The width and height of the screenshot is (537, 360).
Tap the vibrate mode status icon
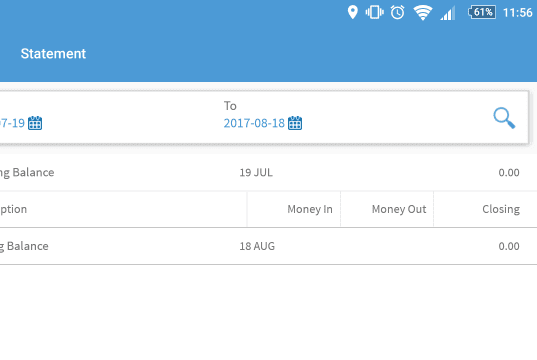[374, 12]
